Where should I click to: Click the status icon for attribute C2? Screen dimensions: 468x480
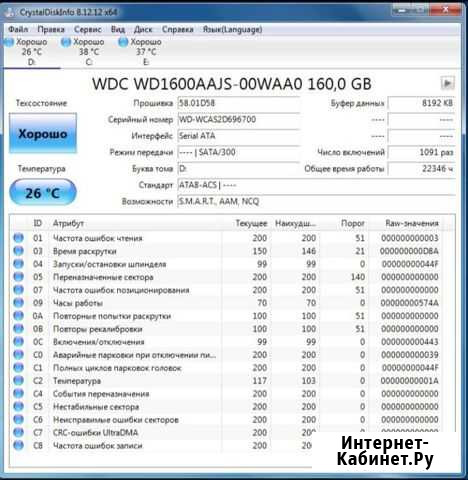19,381
